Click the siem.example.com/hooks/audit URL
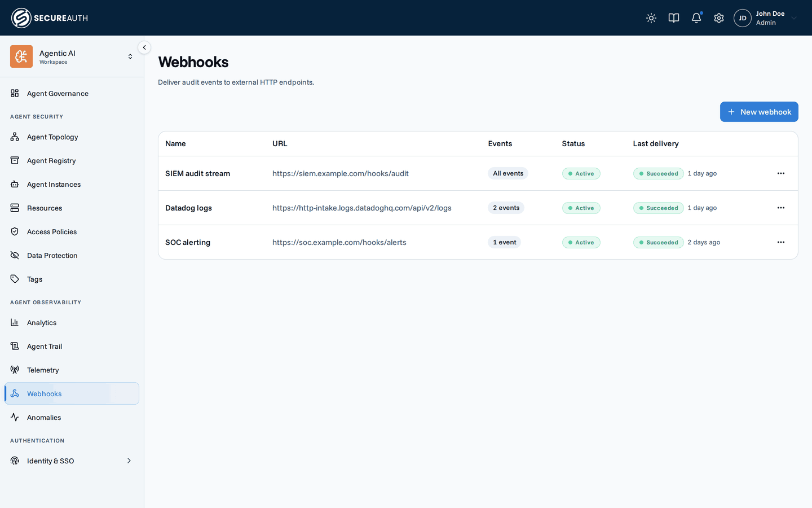This screenshot has width=812, height=508. pyautogui.click(x=341, y=173)
